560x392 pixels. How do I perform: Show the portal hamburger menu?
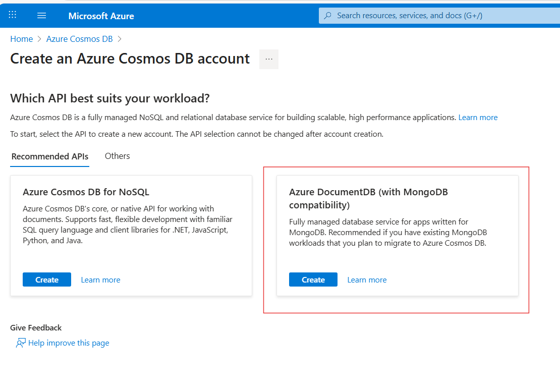pyautogui.click(x=42, y=16)
